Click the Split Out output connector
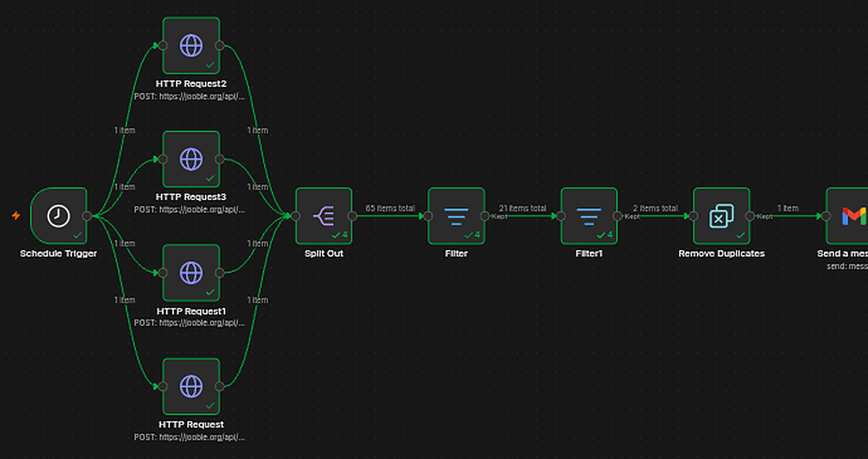 coord(352,216)
